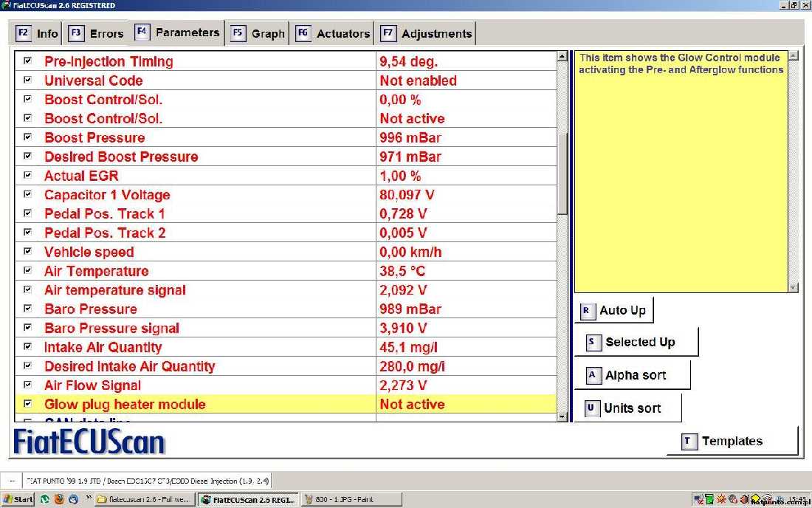
Task: Uncheck Baro Pressure checkbox
Action: coord(28,308)
